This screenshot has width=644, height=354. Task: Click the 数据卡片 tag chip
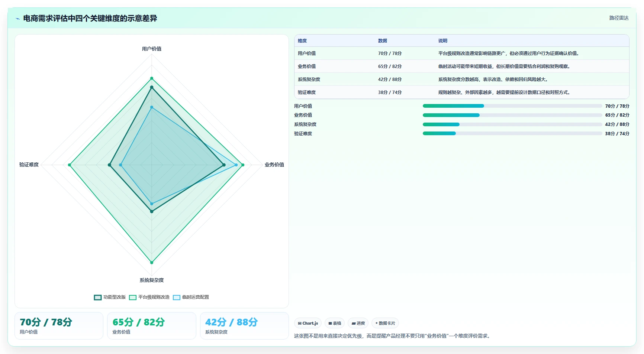[385, 323]
